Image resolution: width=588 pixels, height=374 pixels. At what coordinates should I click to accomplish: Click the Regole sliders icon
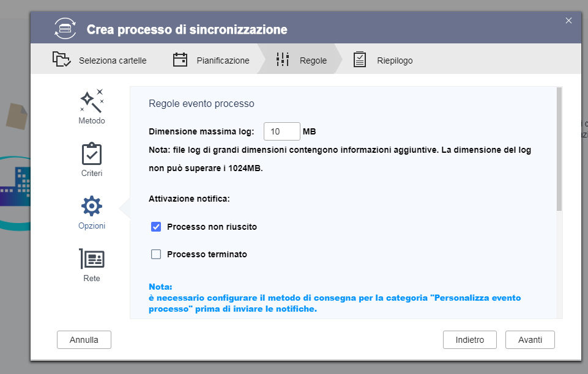coord(283,60)
